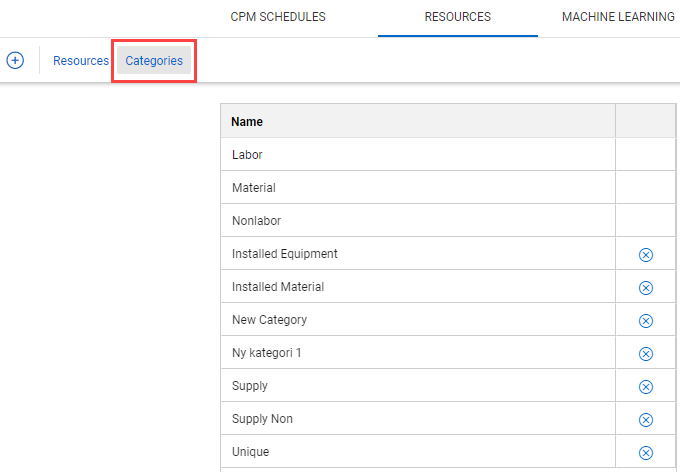The width and height of the screenshot is (680, 472).
Task: Delete the Installed Material category
Action: tap(645, 288)
